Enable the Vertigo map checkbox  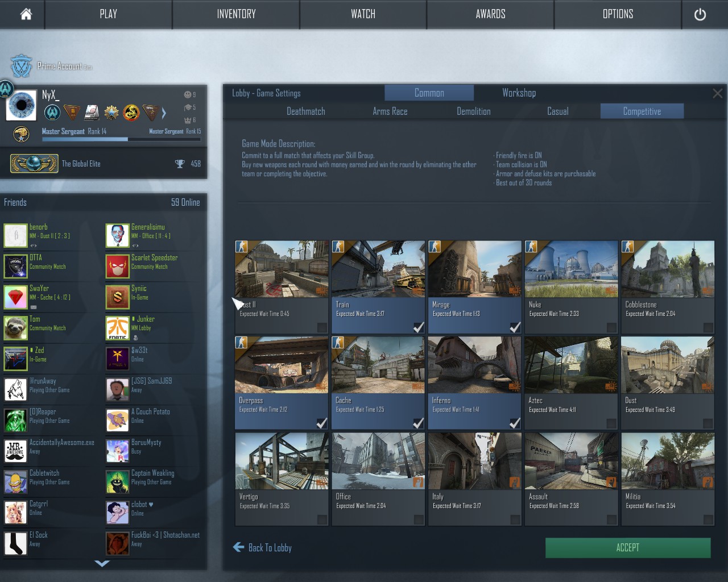pyautogui.click(x=322, y=519)
